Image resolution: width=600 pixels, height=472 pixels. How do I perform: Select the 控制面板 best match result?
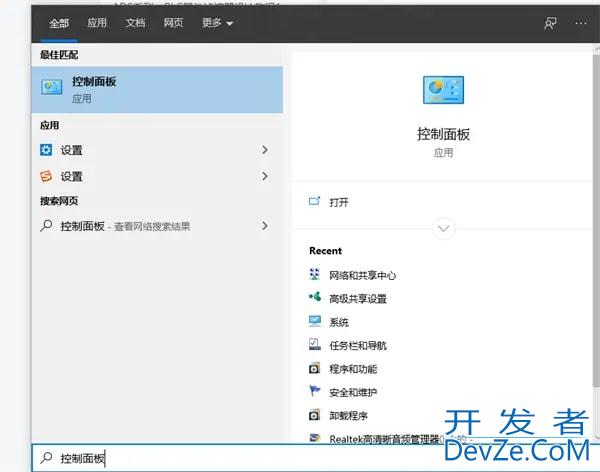tap(158, 89)
